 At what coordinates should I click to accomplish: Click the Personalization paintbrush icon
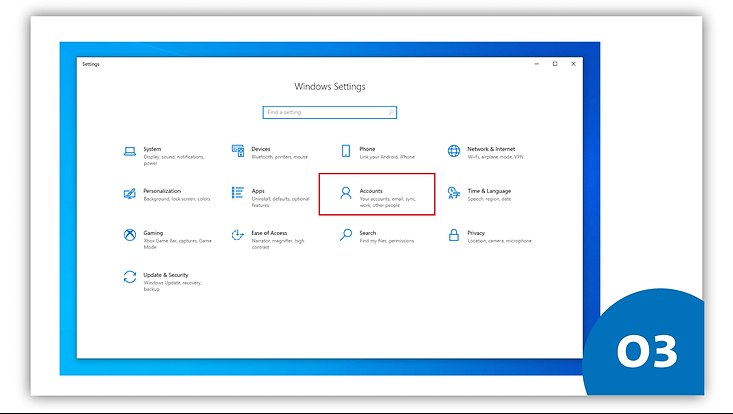(x=129, y=193)
